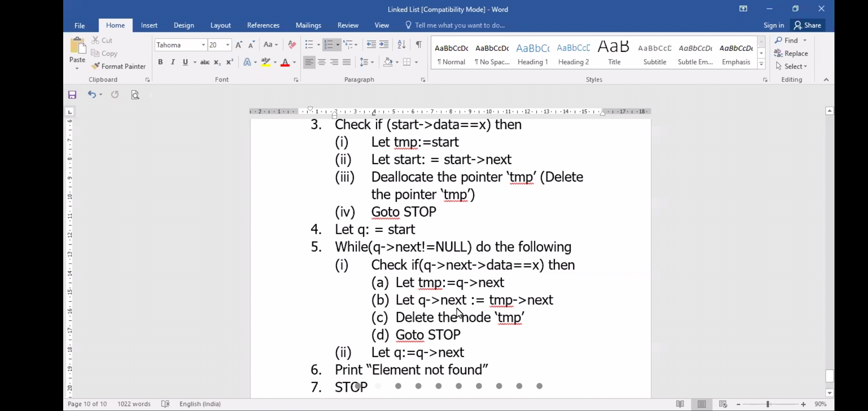
Task: Click the Show/Hide paragraph marks icon
Action: click(x=418, y=45)
